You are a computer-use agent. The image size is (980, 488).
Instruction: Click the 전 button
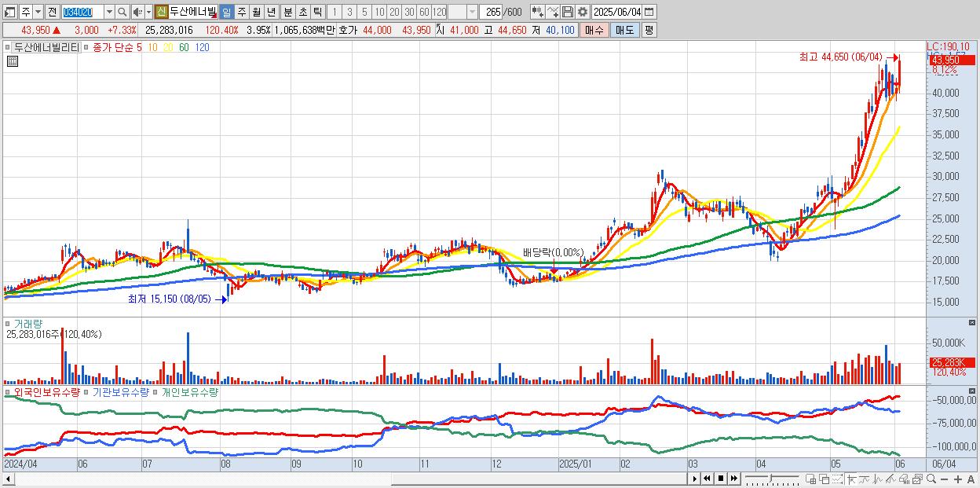click(52, 12)
